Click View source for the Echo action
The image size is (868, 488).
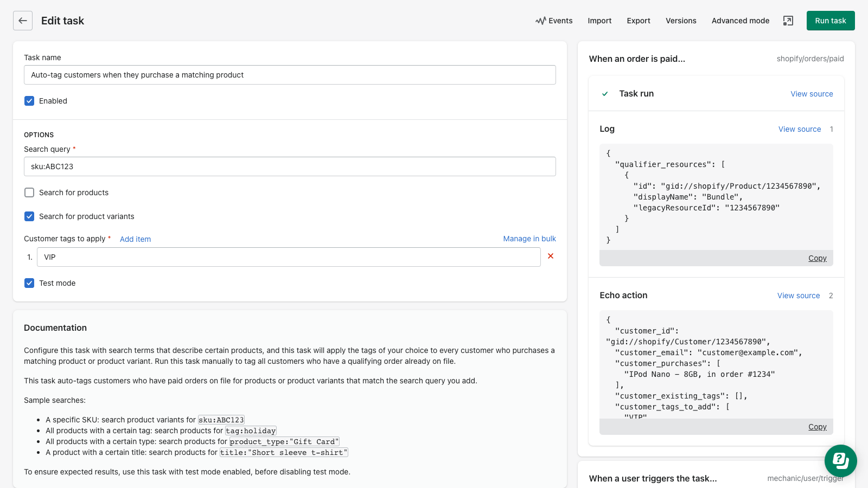point(799,296)
